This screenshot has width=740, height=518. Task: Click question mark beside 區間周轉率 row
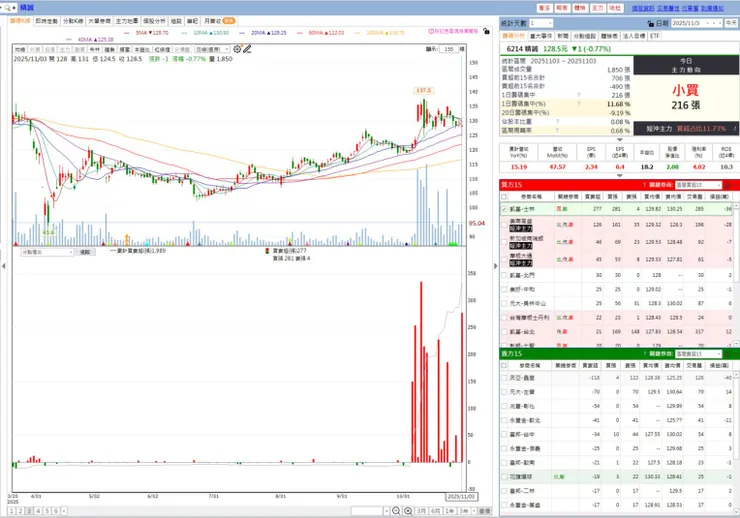pyautogui.click(x=557, y=130)
